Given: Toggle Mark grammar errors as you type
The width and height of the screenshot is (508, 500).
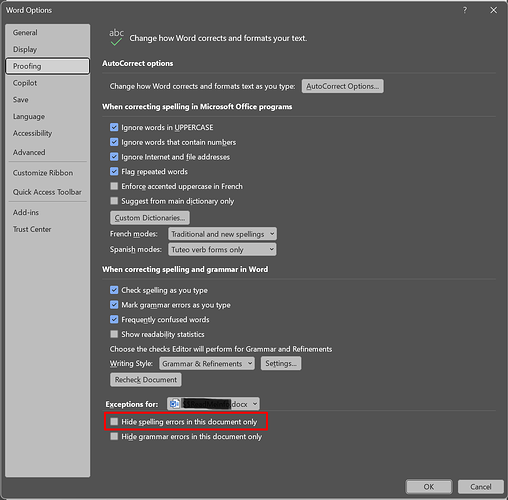Looking at the screenshot, I should (114, 305).
